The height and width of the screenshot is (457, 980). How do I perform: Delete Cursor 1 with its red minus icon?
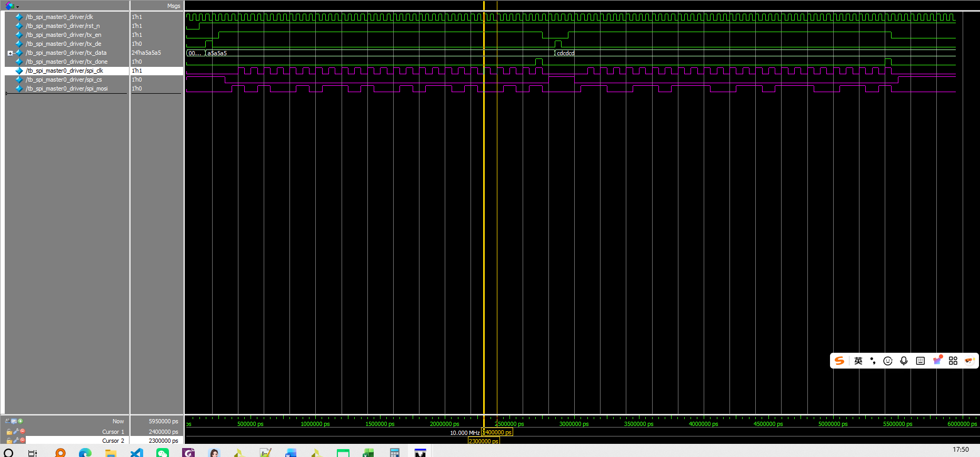23,431
